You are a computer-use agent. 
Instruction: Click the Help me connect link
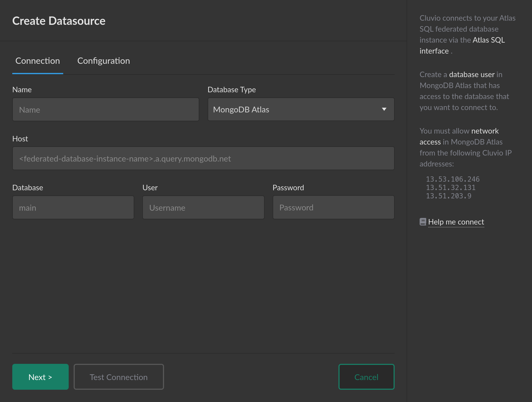click(456, 222)
